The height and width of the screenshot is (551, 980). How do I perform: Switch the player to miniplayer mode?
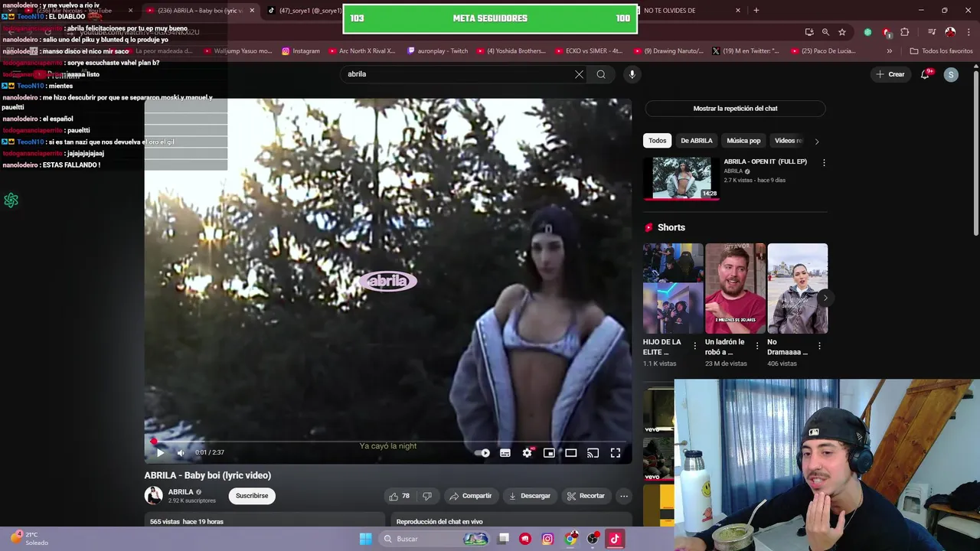point(549,453)
